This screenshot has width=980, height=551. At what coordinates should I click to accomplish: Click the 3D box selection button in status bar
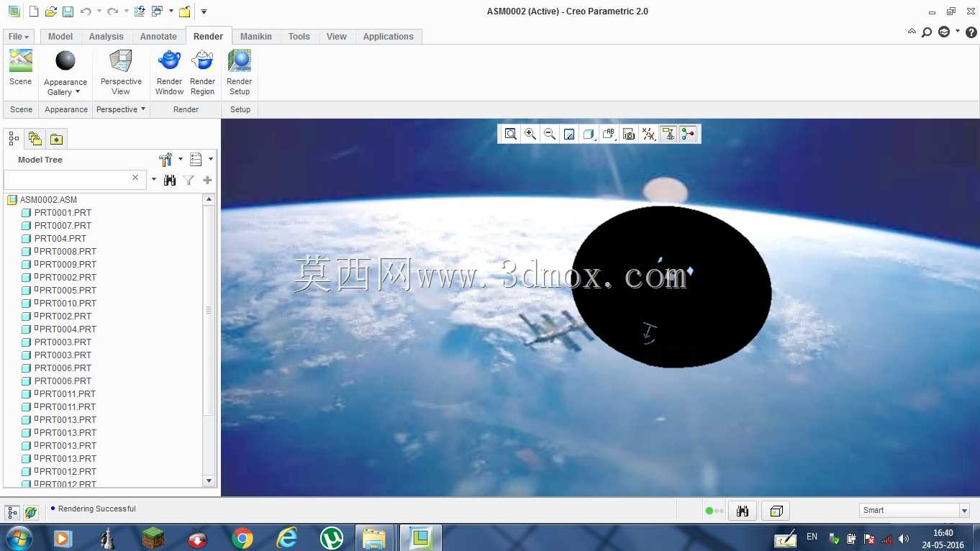(x=776, y=511)
